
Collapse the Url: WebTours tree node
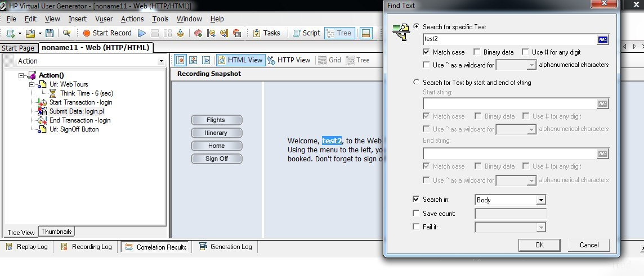point(32,85)
